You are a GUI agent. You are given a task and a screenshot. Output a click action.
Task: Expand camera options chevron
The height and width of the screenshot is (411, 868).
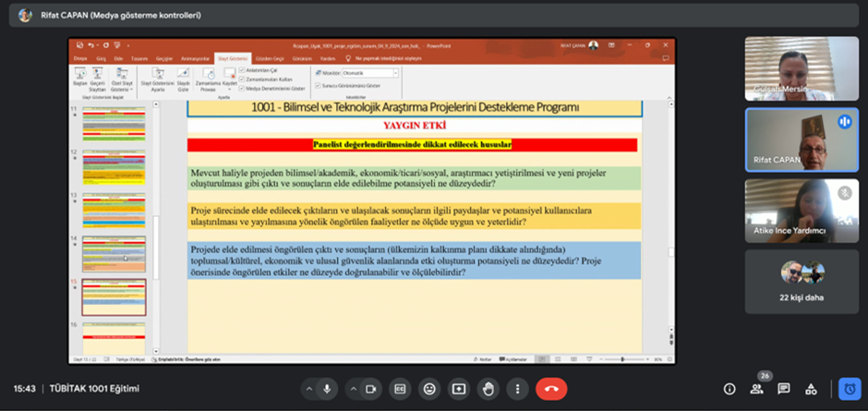[354, 389]
